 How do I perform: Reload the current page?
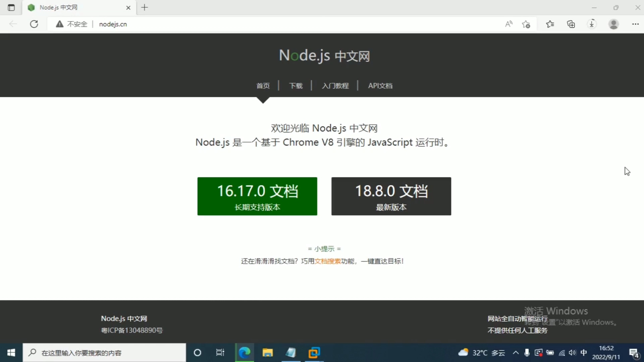point(34,24)
